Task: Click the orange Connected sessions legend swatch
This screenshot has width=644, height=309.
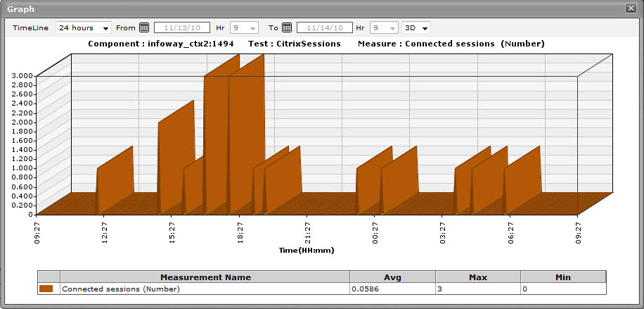Action: click(x=46, y=289)
